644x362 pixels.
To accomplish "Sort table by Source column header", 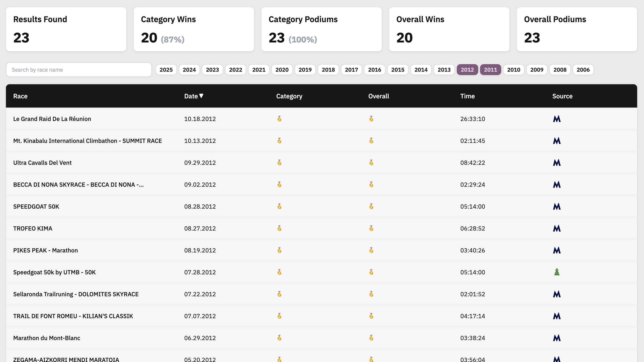I will [562, 96].
